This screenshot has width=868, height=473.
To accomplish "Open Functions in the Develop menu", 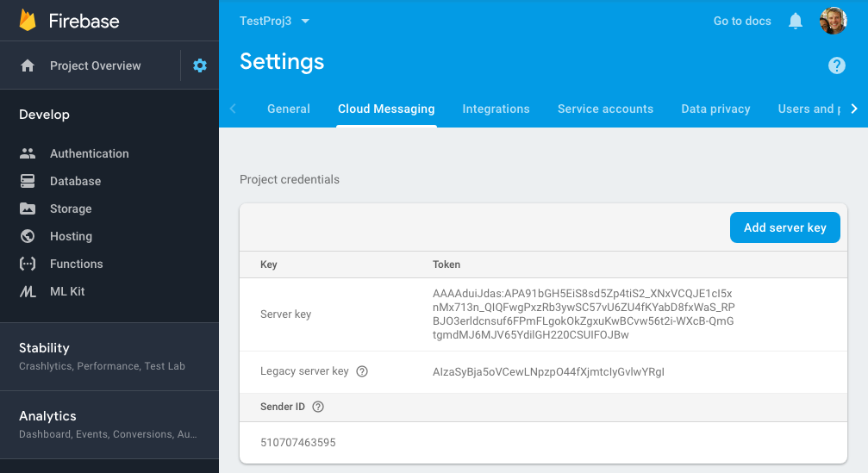I will point(76,264).
